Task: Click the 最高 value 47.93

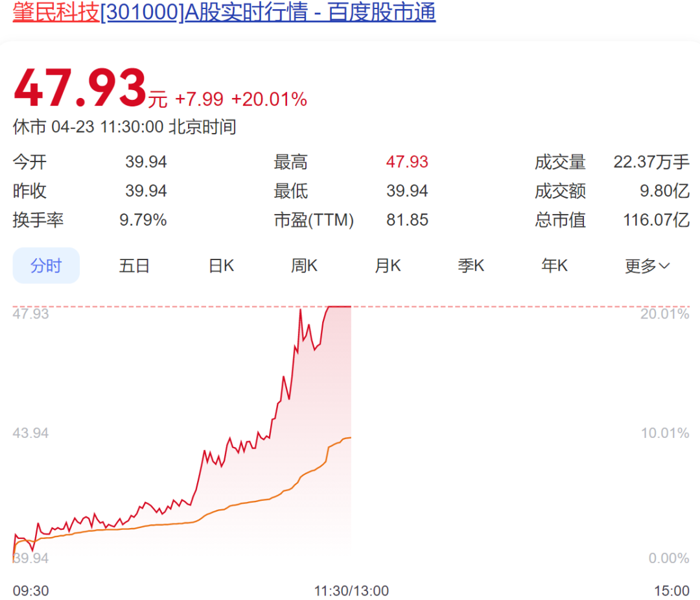Action: coord(407,162)
